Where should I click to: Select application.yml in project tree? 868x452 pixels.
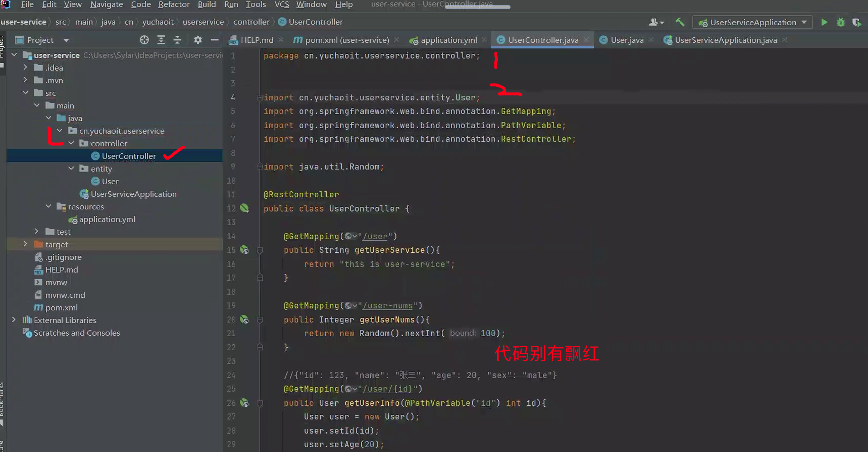(x=107, y=220)
